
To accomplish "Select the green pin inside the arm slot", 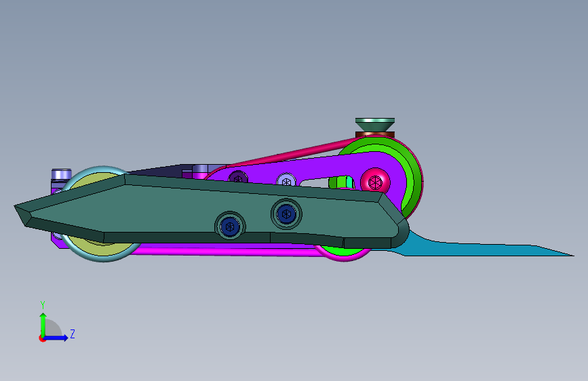I will pos(341,182).
